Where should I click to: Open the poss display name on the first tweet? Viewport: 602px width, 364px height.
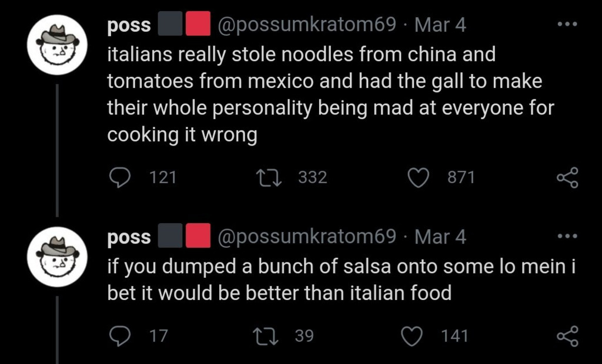pyautogui.click(x=129, y=26)
